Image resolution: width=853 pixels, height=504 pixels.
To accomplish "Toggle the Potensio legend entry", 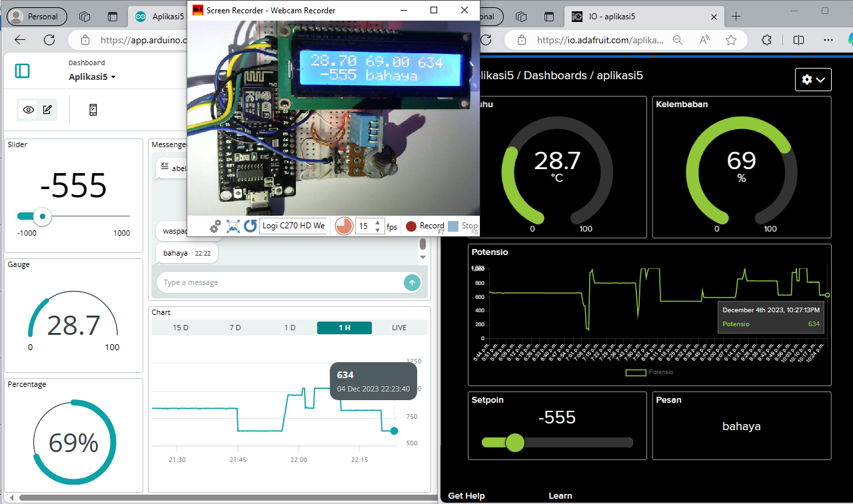I will [650, 372].
